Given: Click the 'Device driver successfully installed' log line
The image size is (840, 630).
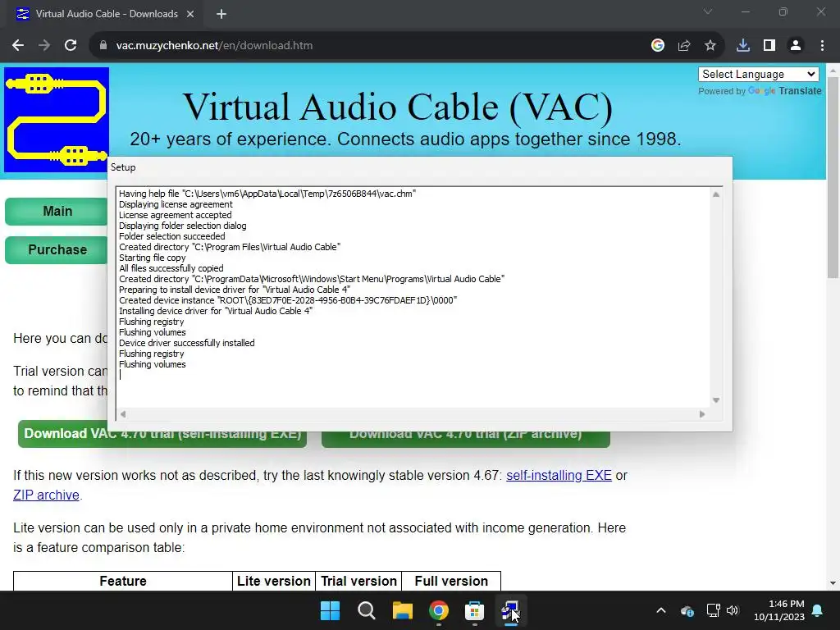Looking at the screenshot, I should (x=186, y=343).
